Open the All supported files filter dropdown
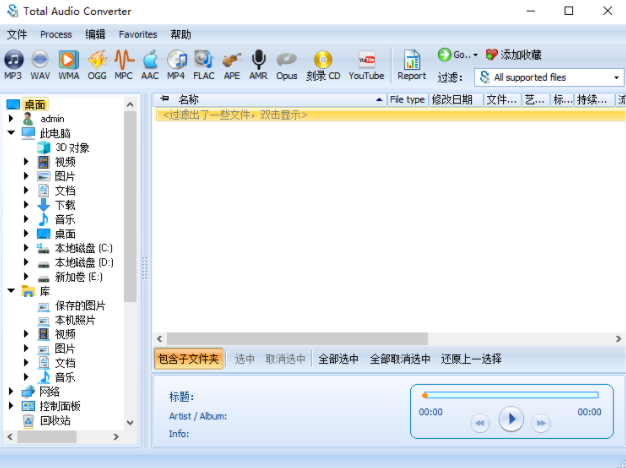The width and height of the screenshot is (626, 468). pyautogui.click(x=549, y=77)
